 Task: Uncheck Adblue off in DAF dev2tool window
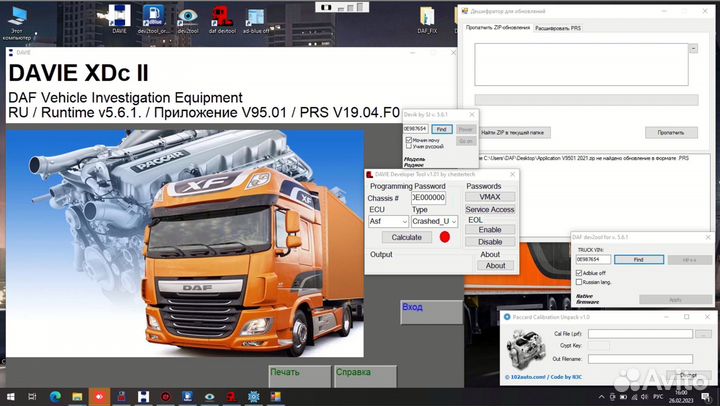(x=579, y=273)
